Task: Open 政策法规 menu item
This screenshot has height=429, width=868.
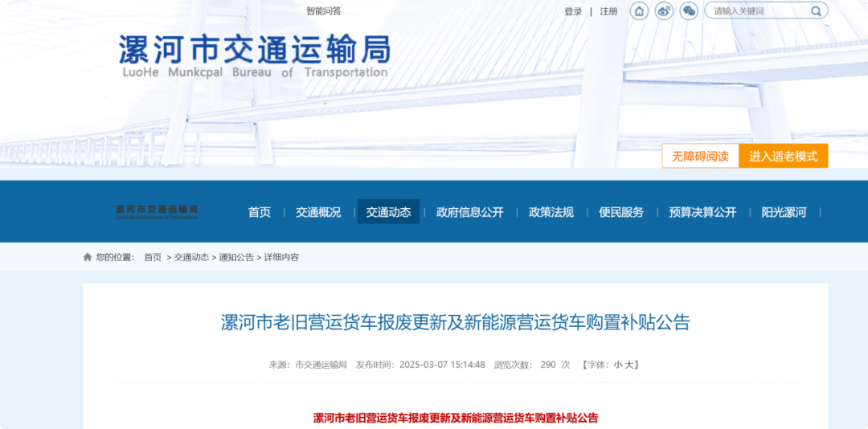Action: [x=551, y=212]
